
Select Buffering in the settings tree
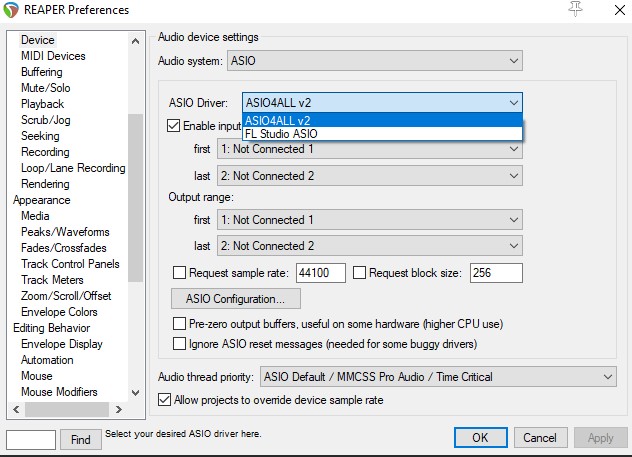(x=42, y=72)
